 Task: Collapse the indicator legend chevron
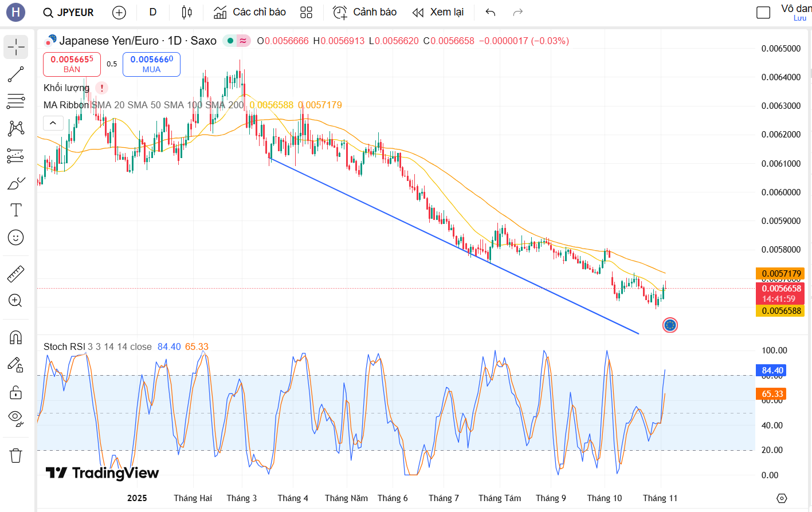(53, 123)
